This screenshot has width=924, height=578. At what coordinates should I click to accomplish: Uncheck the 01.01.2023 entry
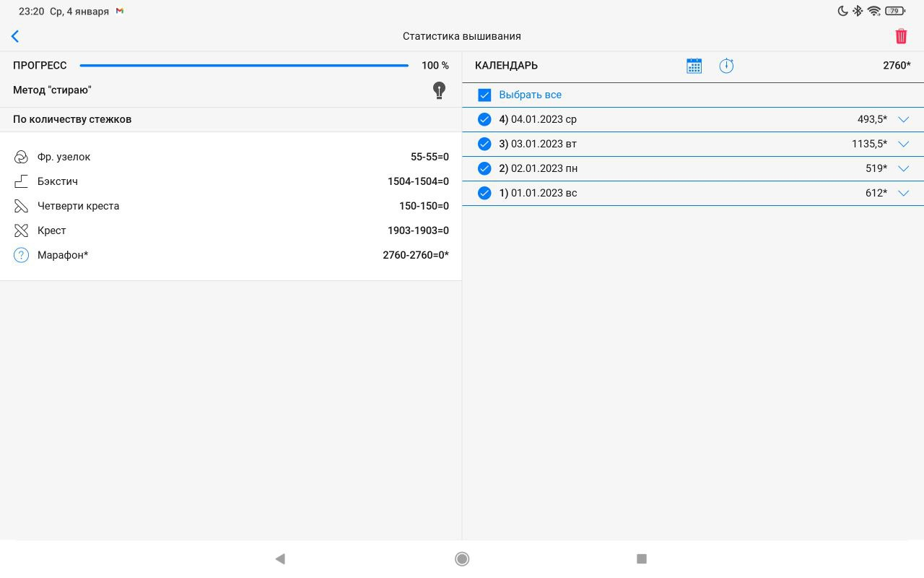click(x=484, y=193)
